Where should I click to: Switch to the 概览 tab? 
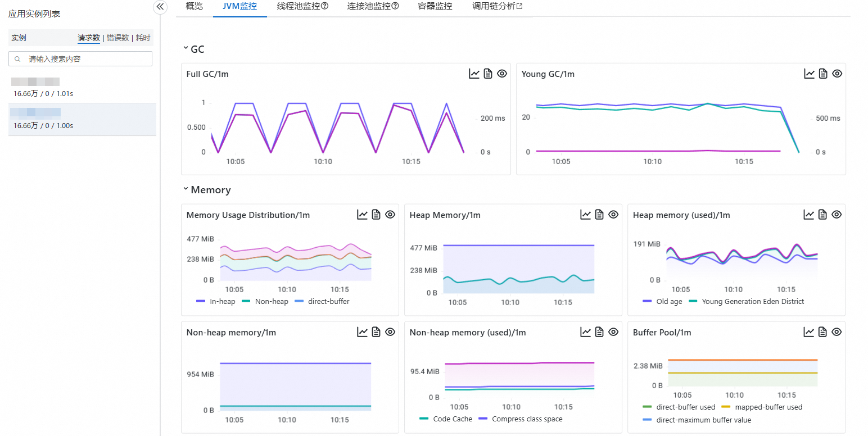(194, 7)
